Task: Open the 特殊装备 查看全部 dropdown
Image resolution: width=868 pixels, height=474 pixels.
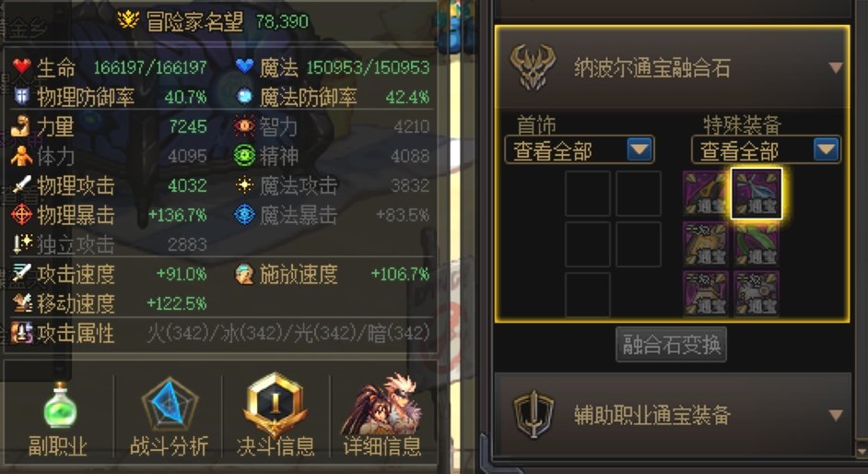Action: tap(766, 149)
